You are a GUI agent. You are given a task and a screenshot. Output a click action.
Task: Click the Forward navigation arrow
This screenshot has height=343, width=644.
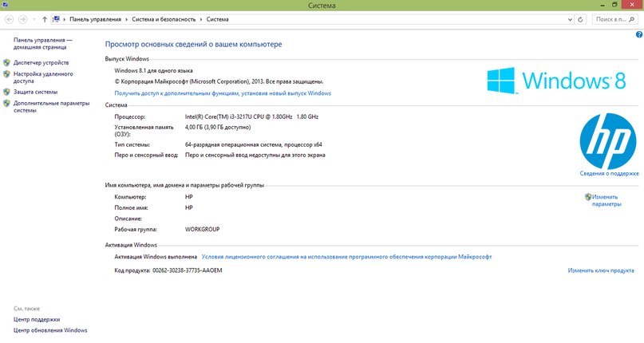(23, 19)
